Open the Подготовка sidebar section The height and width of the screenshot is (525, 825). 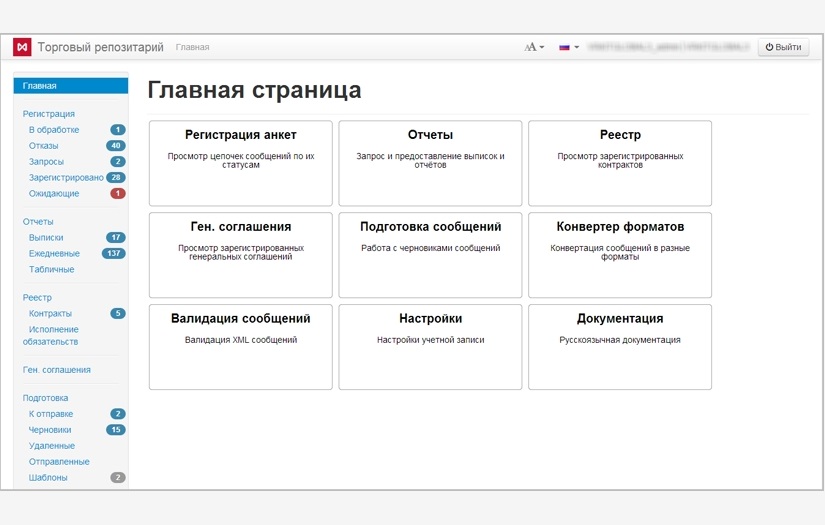(x=45, y=398)
